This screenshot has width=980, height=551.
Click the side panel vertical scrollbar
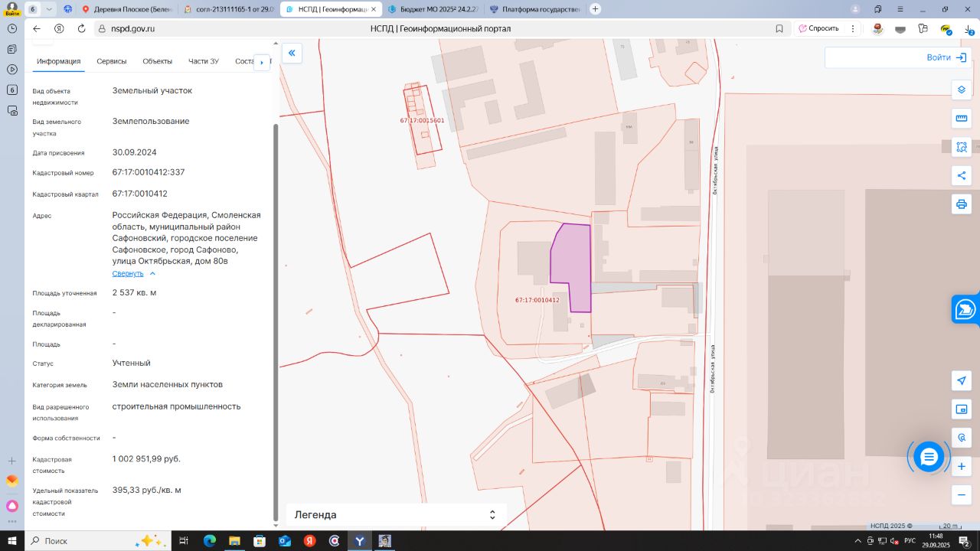(x=276, y=321)
